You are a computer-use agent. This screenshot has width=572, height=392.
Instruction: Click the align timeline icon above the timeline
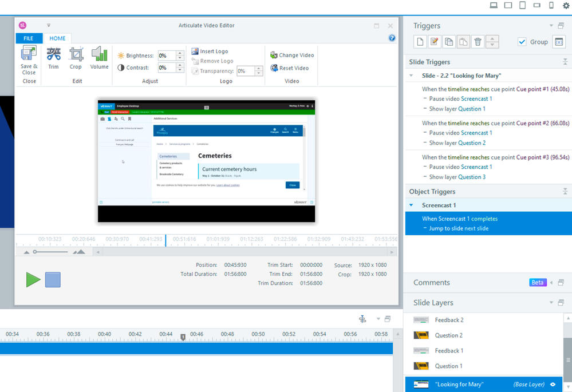point(362,319)
